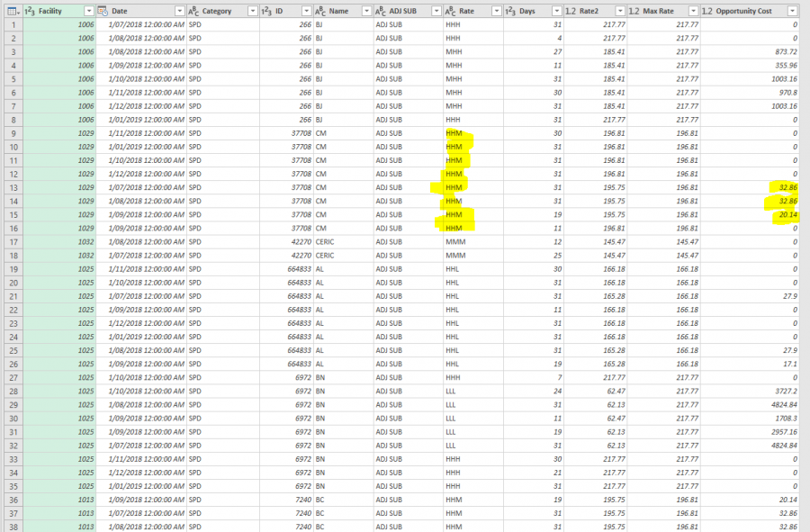Click the Opportunity Cost cell 873.72

point(750,51)
